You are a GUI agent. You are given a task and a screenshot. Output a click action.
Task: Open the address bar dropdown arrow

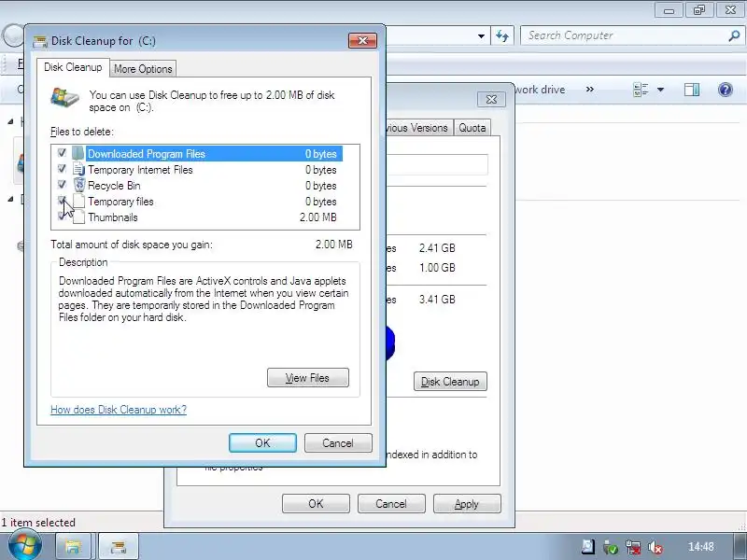481,36
